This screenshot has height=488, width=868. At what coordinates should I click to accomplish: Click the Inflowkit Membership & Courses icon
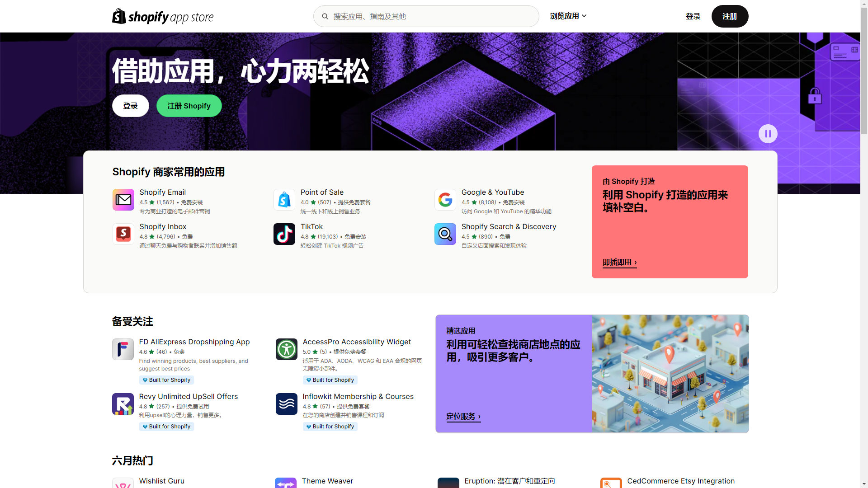(x=286, y=404)
